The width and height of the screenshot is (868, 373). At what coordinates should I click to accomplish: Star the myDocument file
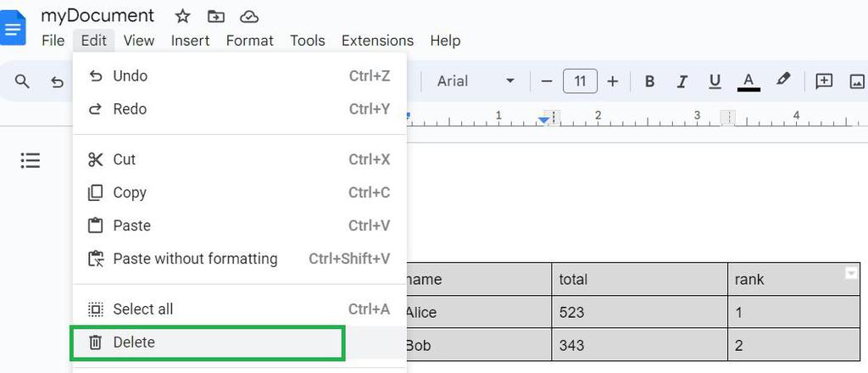[182, 16]
